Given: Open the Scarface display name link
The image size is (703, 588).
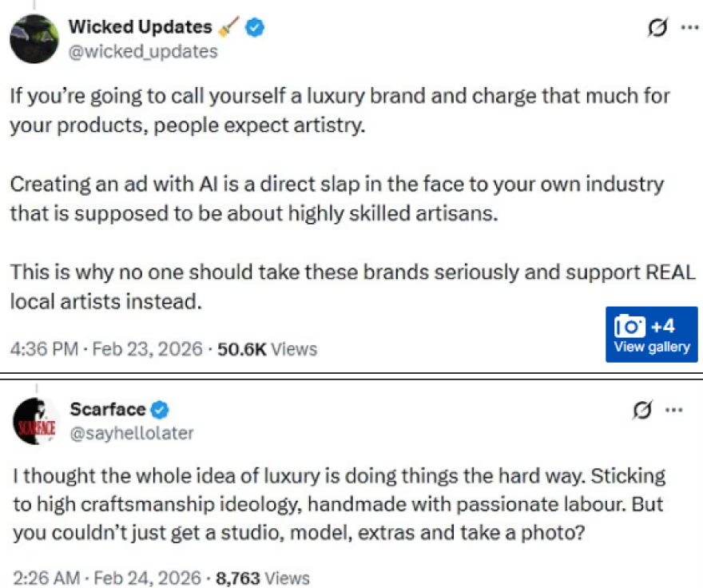Looking at the screenshot, I should pos(108,410).
